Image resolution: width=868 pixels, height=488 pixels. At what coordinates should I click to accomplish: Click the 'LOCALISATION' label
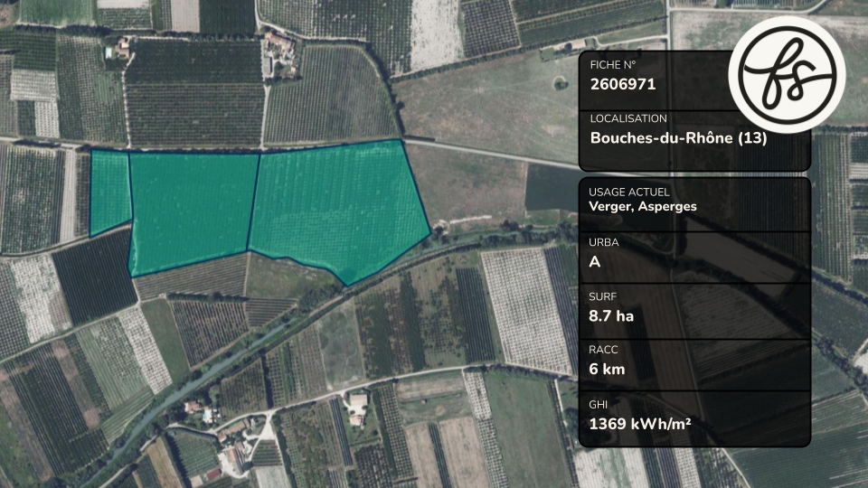[x=628, y=118]
